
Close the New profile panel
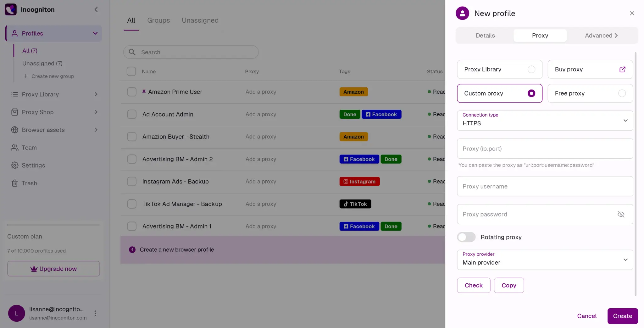[x=632, y=13]
